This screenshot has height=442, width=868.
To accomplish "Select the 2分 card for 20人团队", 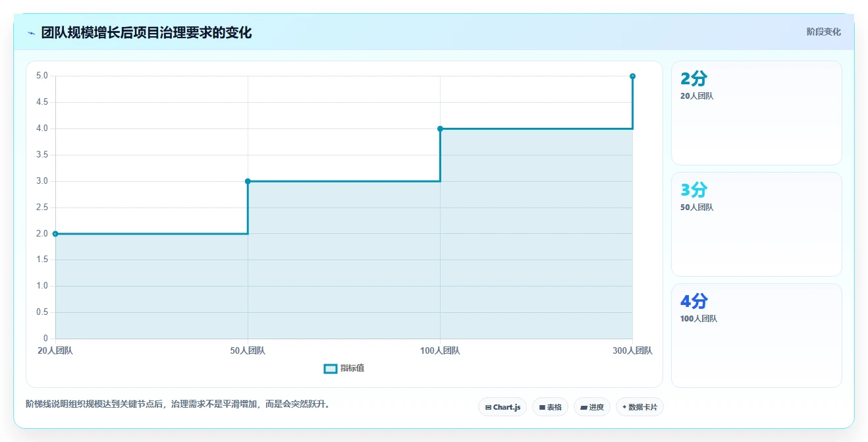I will tap(757, 113).
